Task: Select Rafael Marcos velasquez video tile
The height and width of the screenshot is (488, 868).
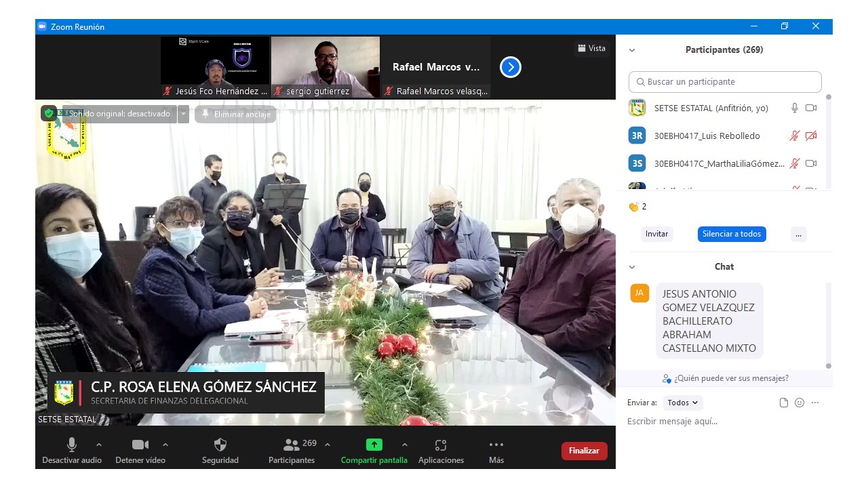Action: 436,67
